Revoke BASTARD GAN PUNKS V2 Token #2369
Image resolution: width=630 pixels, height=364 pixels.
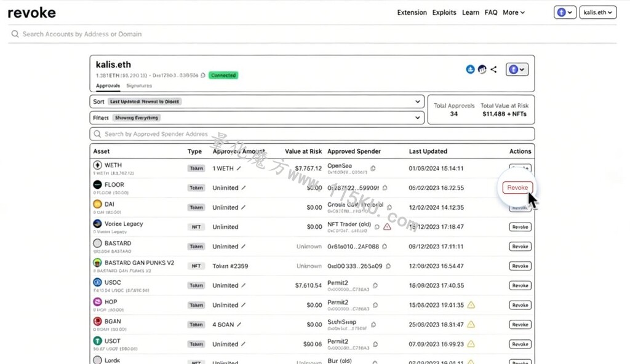point(520,266)
